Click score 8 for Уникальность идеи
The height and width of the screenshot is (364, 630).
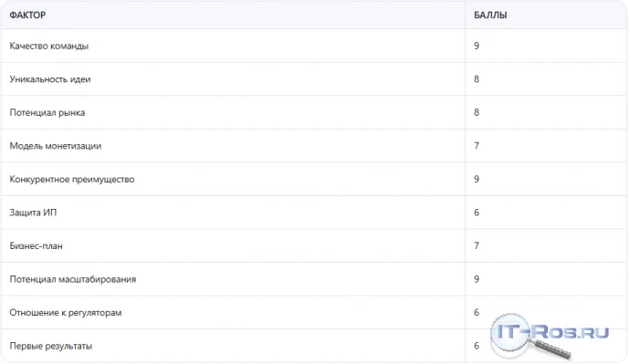(477, 79)
